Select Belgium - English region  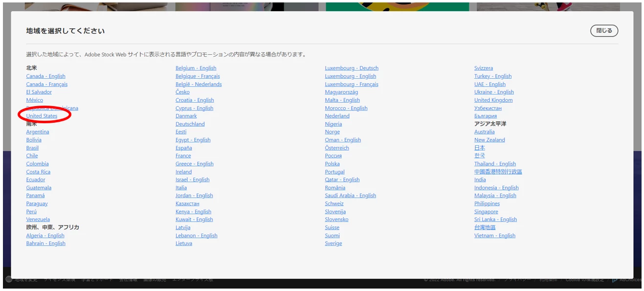196,68
